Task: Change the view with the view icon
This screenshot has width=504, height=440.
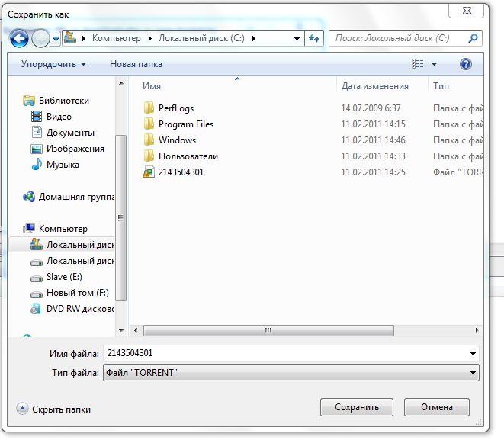Action: click(418, 64)
